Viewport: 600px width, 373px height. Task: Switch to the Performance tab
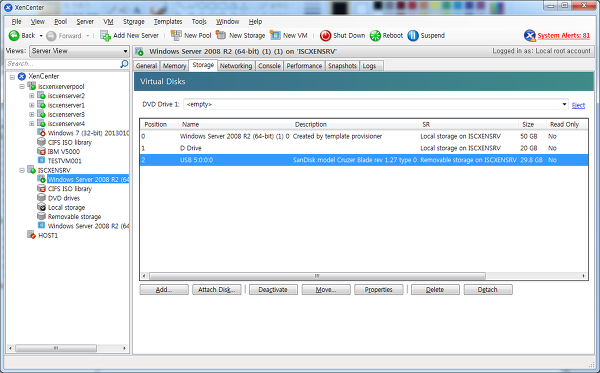coord(304,66)
